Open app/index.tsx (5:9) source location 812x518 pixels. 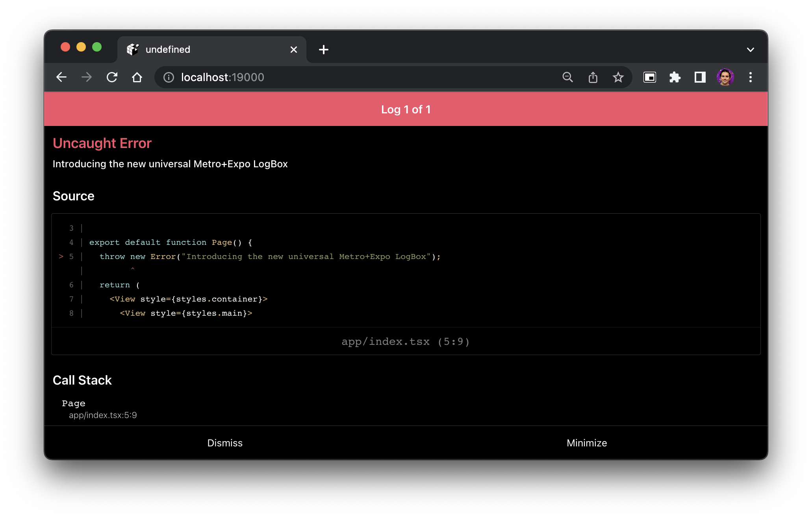pos(406,341)
